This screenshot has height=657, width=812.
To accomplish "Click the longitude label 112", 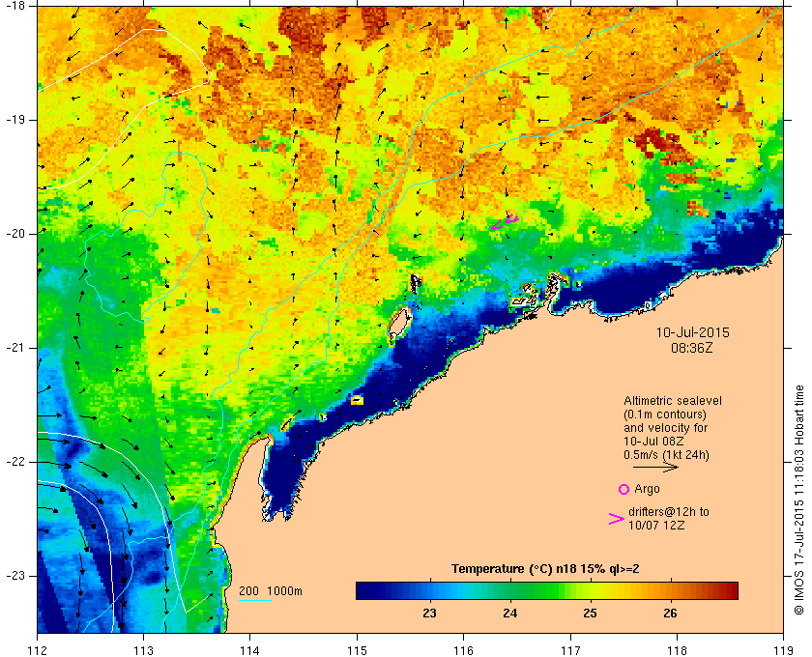I will point(37,649).
